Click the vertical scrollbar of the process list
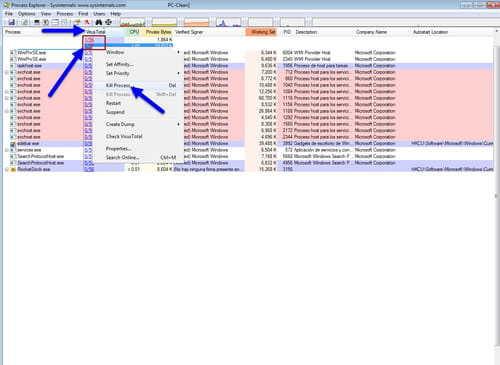Viewport: 500px width, 365px height. click(496, 197)
